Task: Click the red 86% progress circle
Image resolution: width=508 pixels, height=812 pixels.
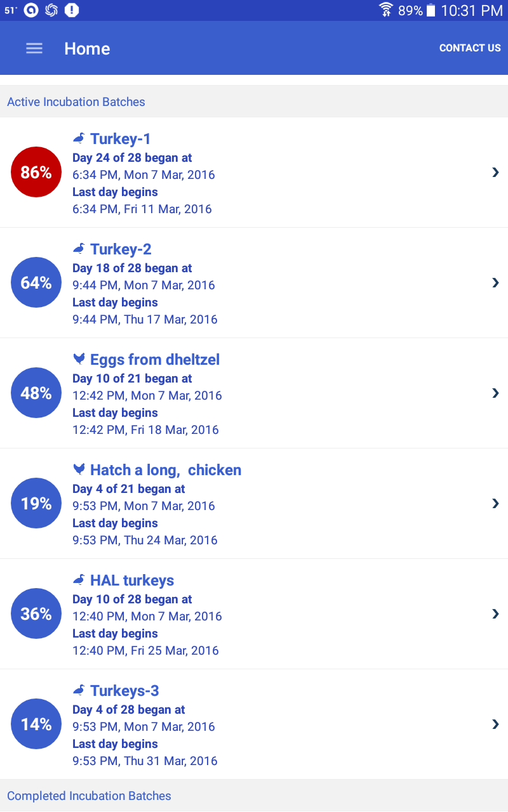Action: (x=36, y=172)
